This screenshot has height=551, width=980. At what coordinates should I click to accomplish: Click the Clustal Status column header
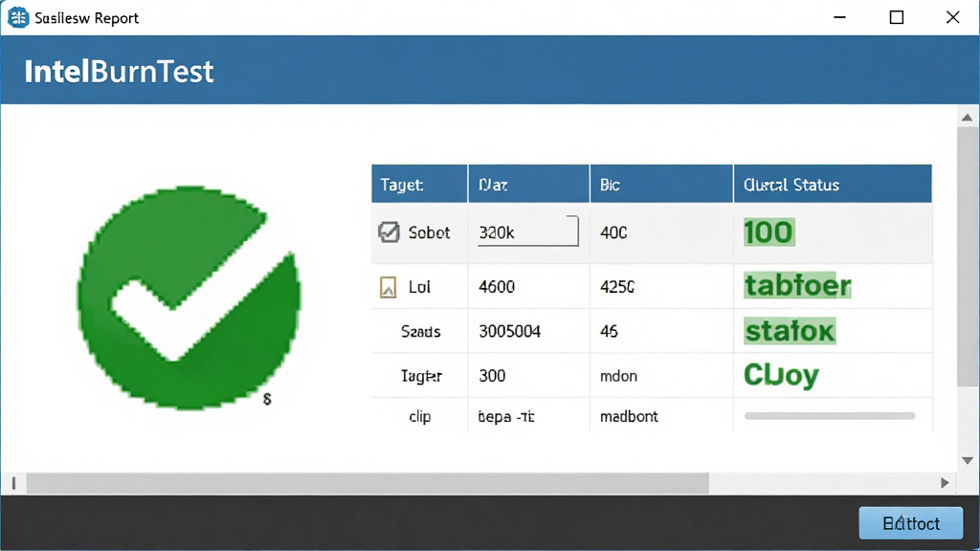pos(833,185)
